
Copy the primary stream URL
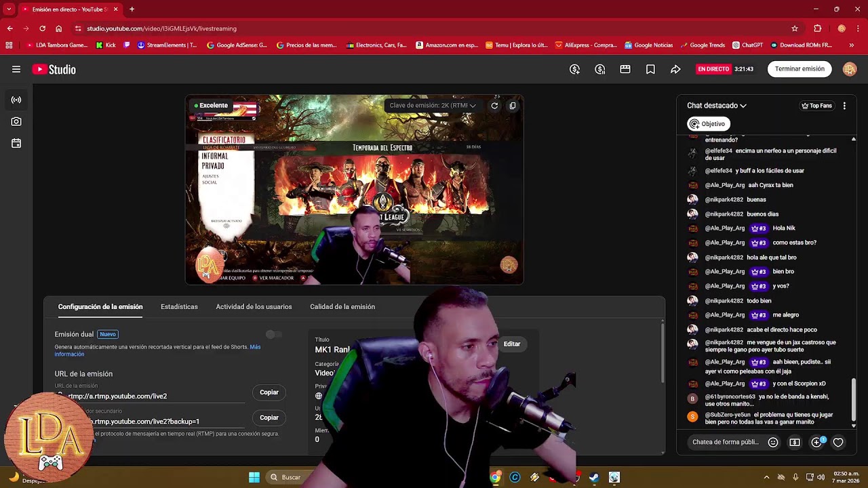coord(269,392)
